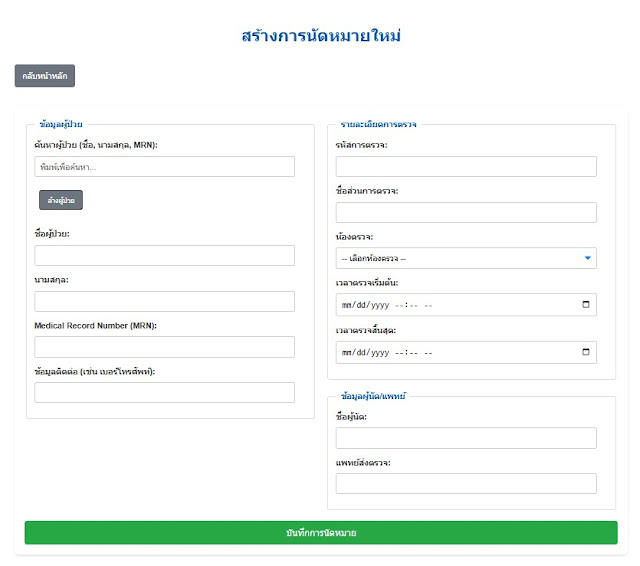Click the Medical Record Number (MRN) field
The height and width of the screenshot is (566, 640).
[165, 347]
